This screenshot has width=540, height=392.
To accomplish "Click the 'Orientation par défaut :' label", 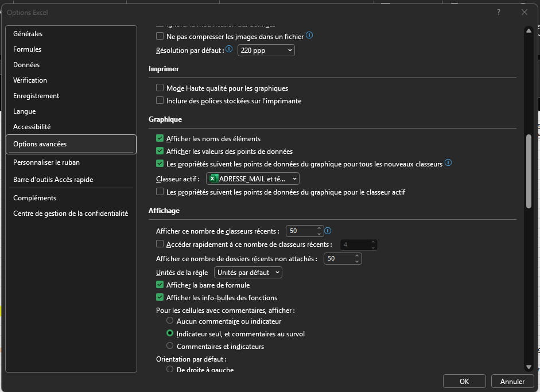I will click(x=191, y=359).
